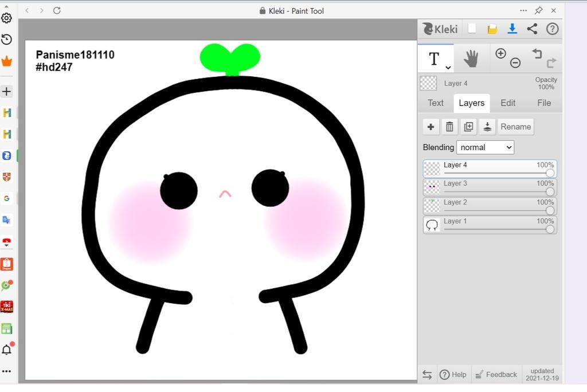
Task: Open Help at the panel bottom
Action: 453,374
